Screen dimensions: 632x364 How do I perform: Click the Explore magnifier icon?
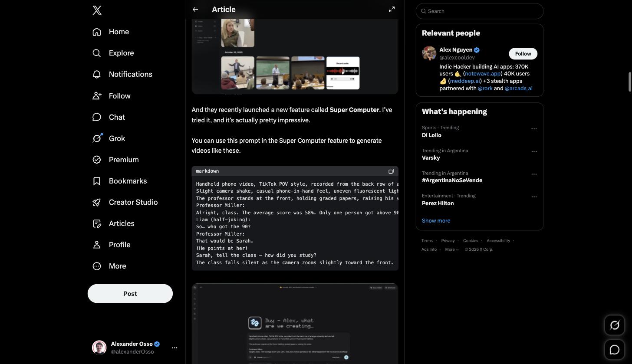pyautogui.click(x=97, y=53)
